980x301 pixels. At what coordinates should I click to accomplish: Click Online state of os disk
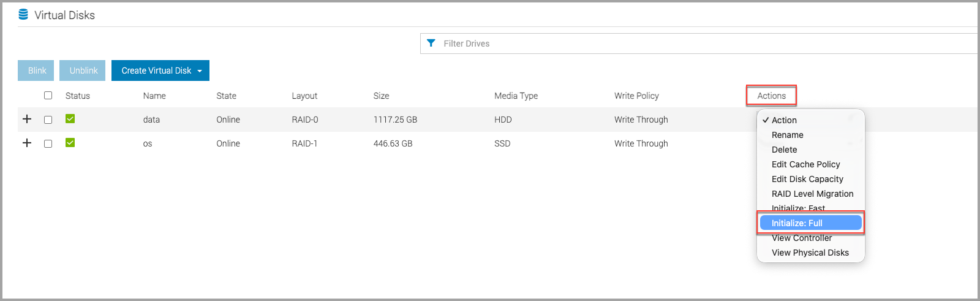[228, 143]
